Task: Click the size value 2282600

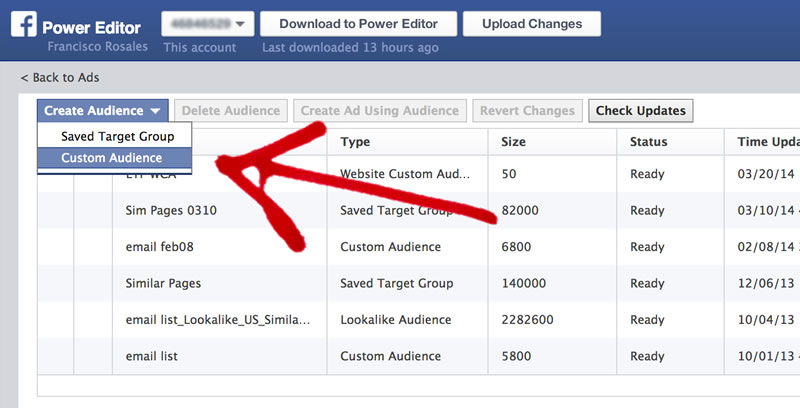Action: point(528,320)
